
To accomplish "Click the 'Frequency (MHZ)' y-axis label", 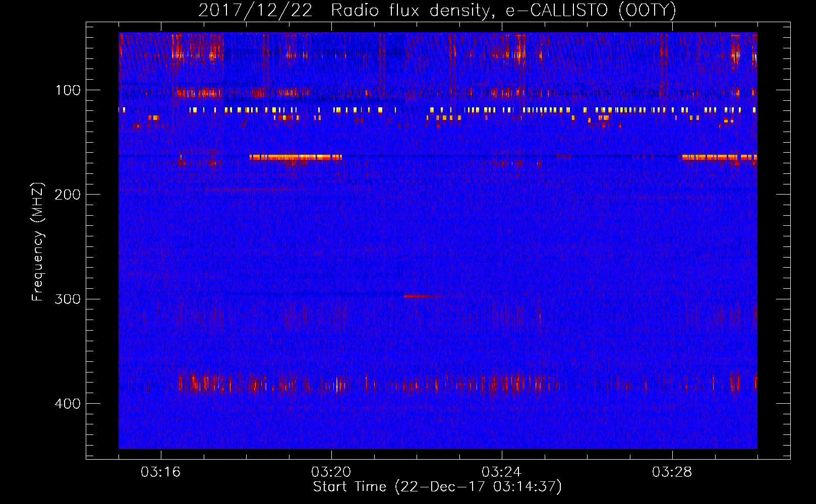I will pos(38,242).
